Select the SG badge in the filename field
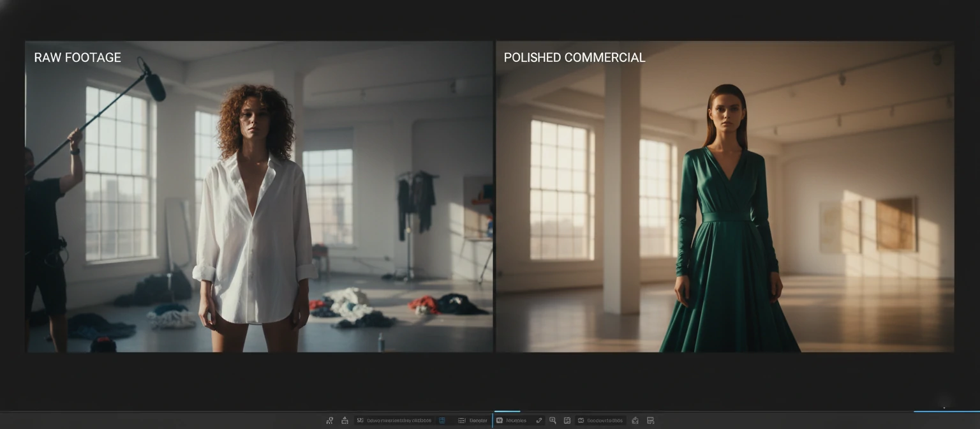Viewport: 980px width, 429px height. tap(360, 420)
